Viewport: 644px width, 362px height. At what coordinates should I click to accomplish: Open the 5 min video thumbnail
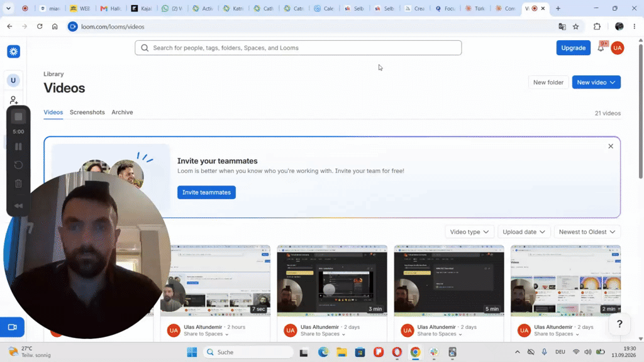point(449,281)
